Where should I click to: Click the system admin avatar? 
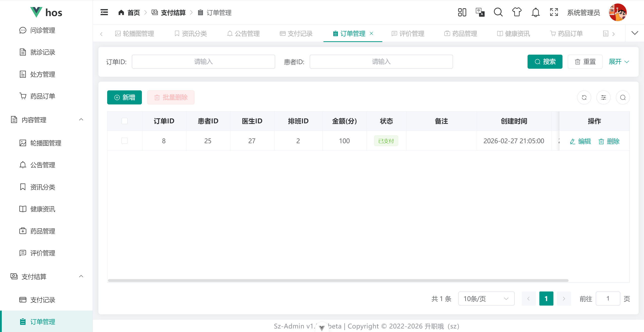618,12
